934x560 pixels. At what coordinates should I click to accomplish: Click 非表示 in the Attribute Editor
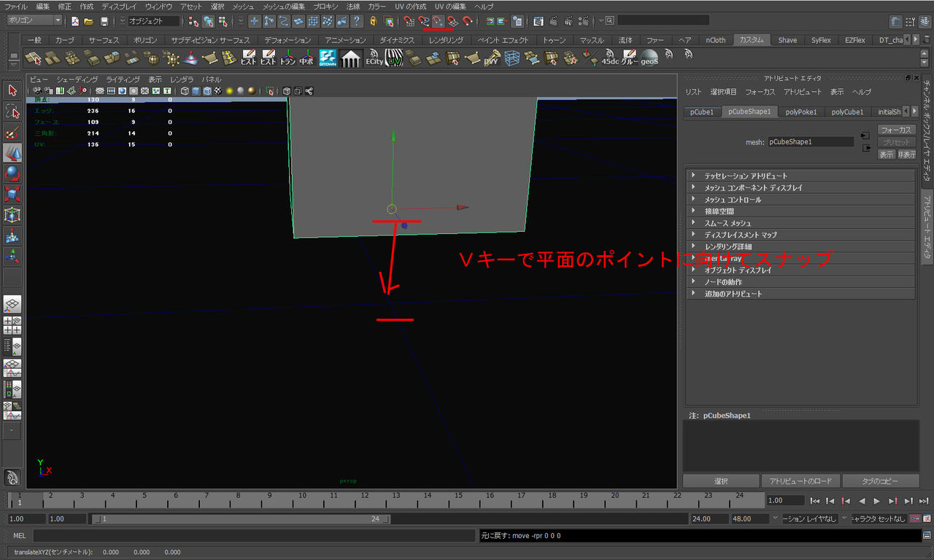tap(906, 154)
